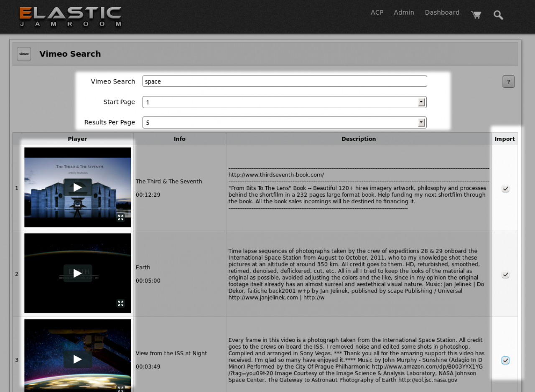Go to the Admin menu item

click(404, 13)
